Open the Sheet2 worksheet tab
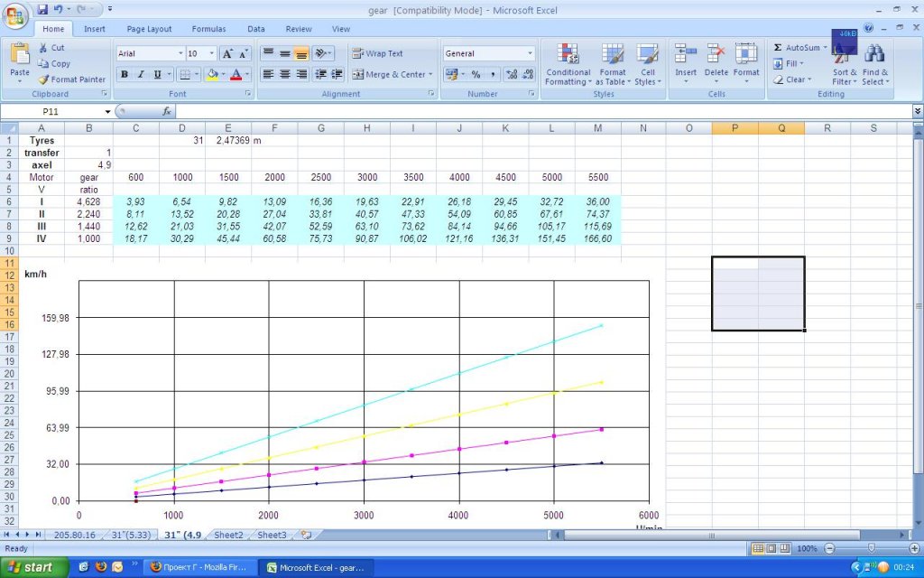Viewport: 924px width, 578px height. click(x=228, y=535)
